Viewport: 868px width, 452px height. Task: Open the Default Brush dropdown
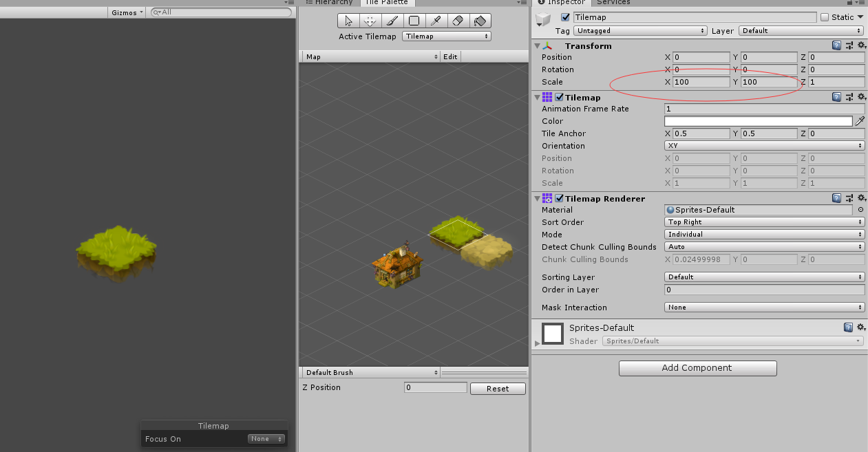pyautogui.click(x=370, y=372)
